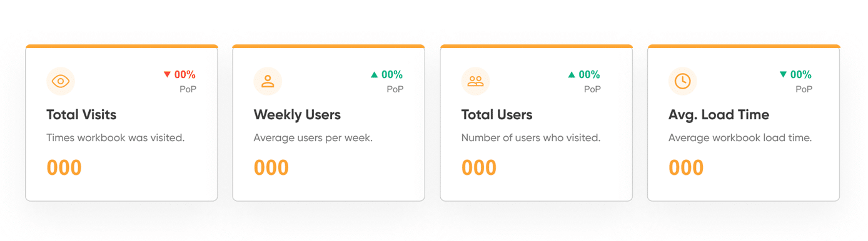Image resolution: width=868 pixels, height=241 pixels.
Task: Click the 000 value under Avg. Load Time
Action: [x=686, y=168]
